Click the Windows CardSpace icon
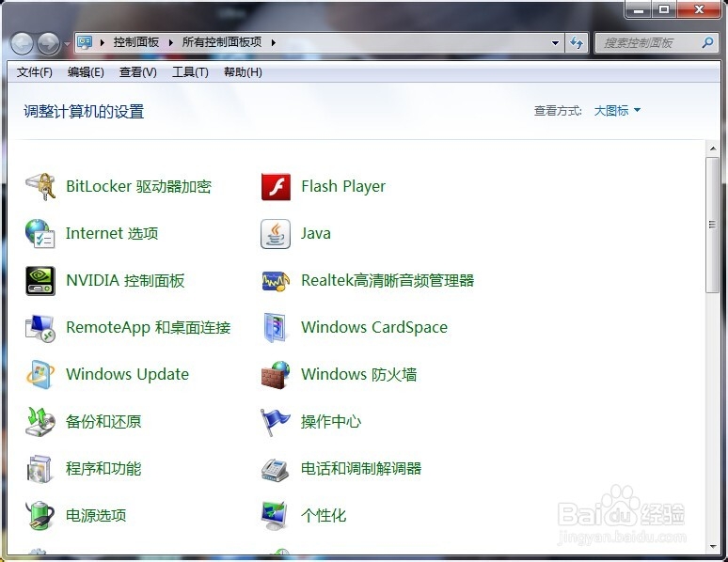Viewport: 728px width, 562px height. point(276,328)
